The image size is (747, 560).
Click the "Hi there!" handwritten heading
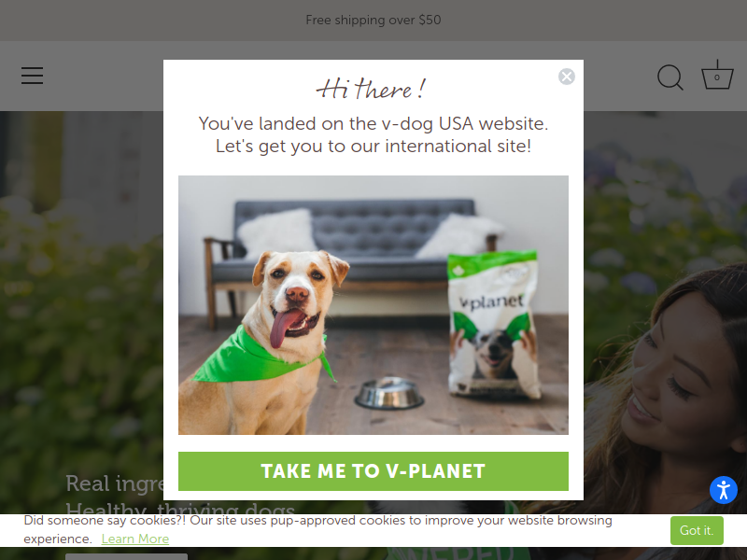tap(371, 89)
